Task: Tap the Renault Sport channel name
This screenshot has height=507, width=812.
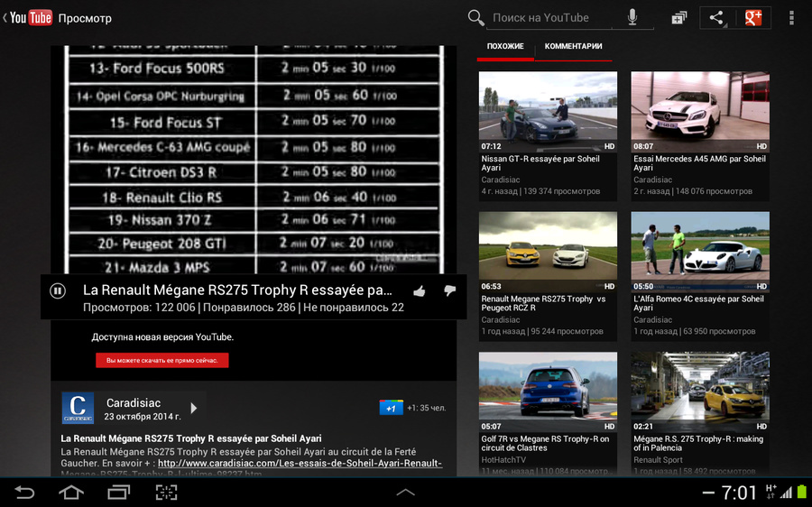Action: click(658, 460)
